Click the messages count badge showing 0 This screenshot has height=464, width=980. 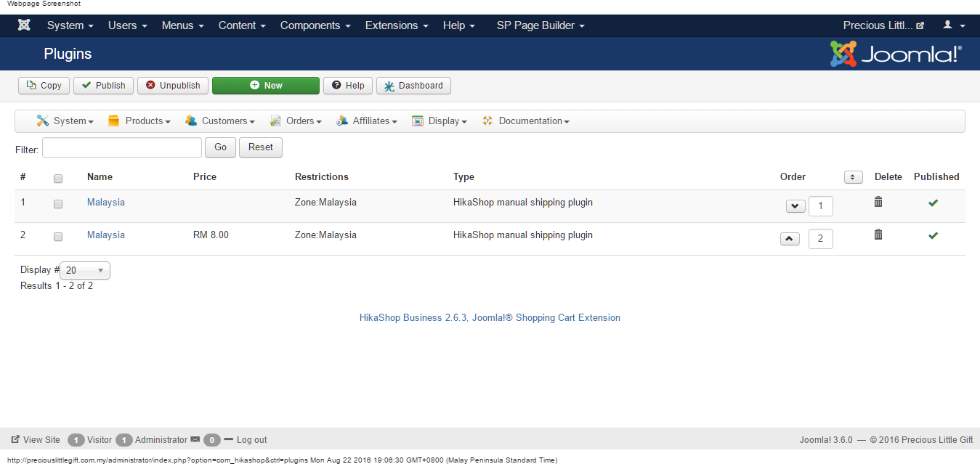[211, 440]
